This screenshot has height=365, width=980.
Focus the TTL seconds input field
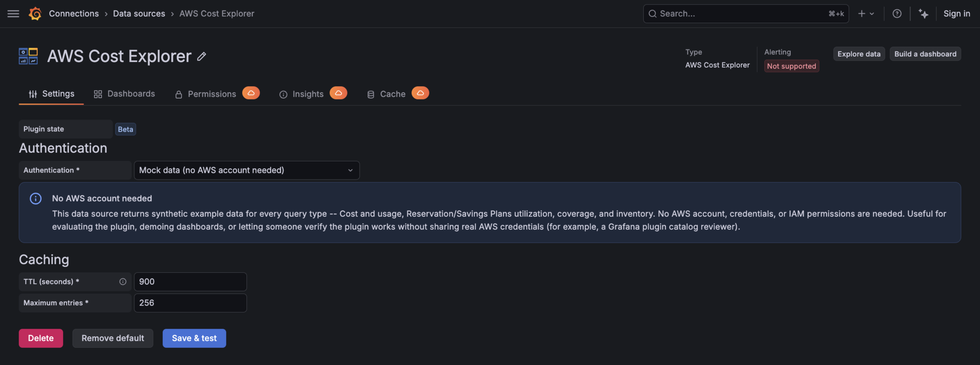pyautogui.click(x=191, y=282)
